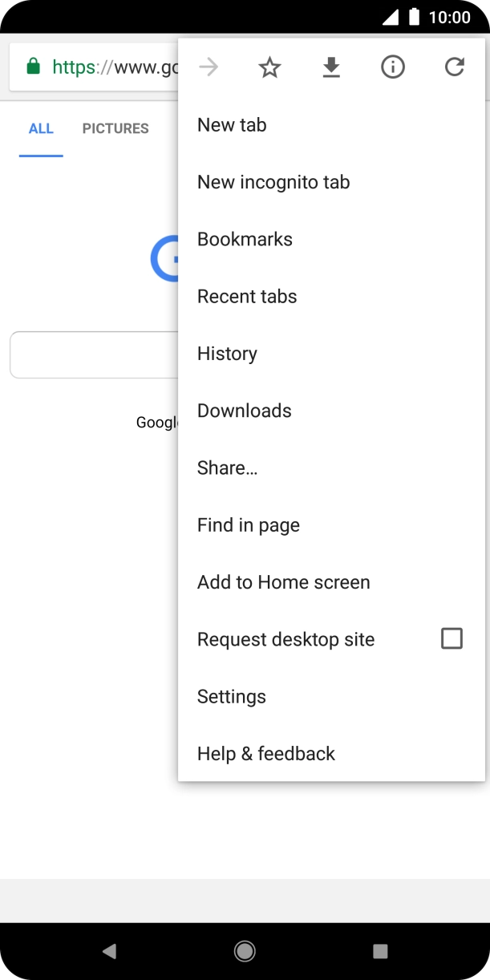Tap the URL address bar
This screenshot has width=490, height=980.
112,67
